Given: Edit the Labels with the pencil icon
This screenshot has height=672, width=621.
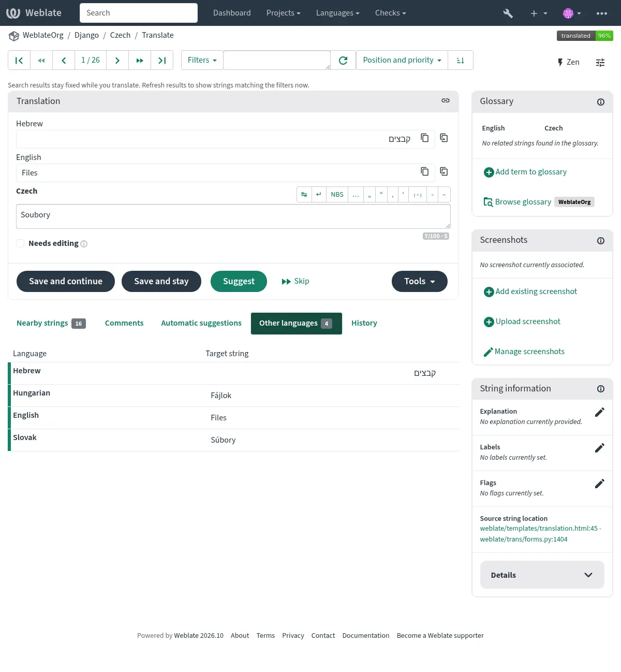Looking at the screenshot, I should pyautogui.click(x=600, y=448).
